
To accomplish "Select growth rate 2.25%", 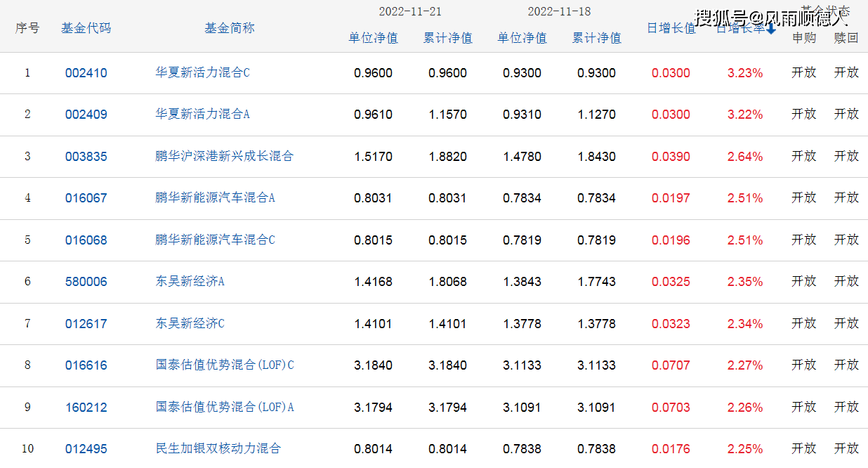I will [745, 449].
